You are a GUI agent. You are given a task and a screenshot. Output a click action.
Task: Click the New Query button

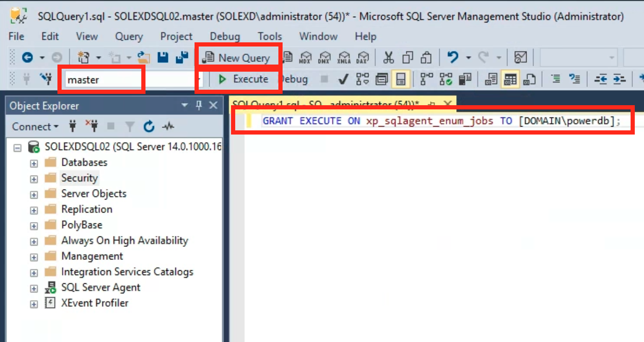[238, 57]
